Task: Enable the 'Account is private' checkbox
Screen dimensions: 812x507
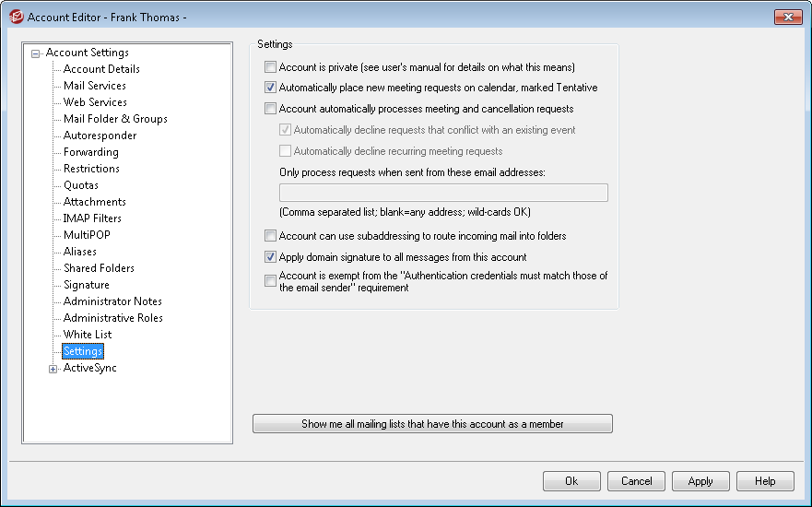Action: [270, 67]
